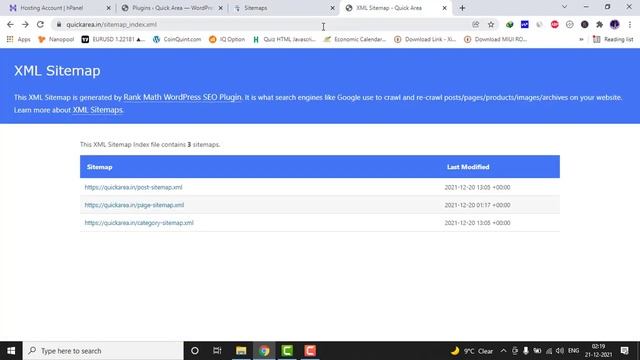Click the Last Modified column header
Screen dimensions: 640x360
tap(468, 167)
